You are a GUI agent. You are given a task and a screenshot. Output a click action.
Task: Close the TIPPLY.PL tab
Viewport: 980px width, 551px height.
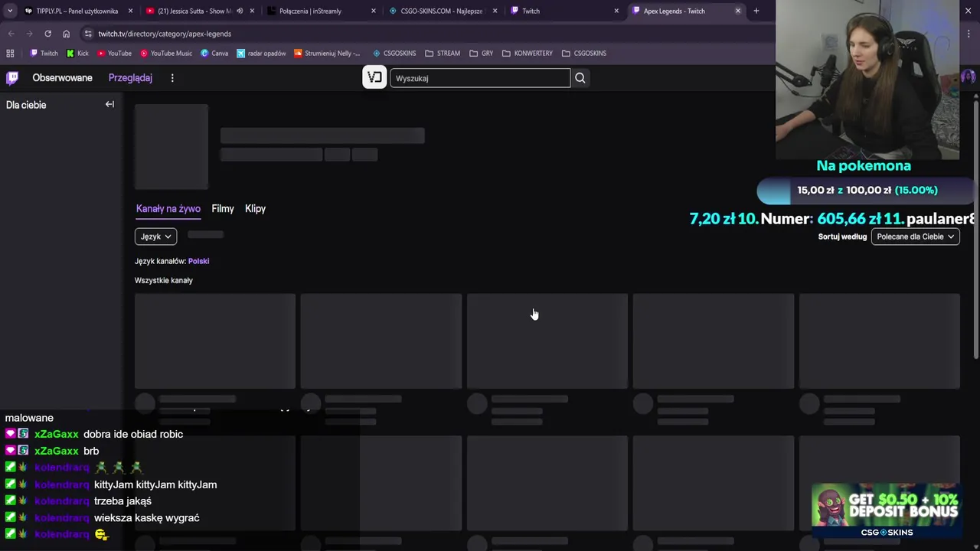(130, 11)
